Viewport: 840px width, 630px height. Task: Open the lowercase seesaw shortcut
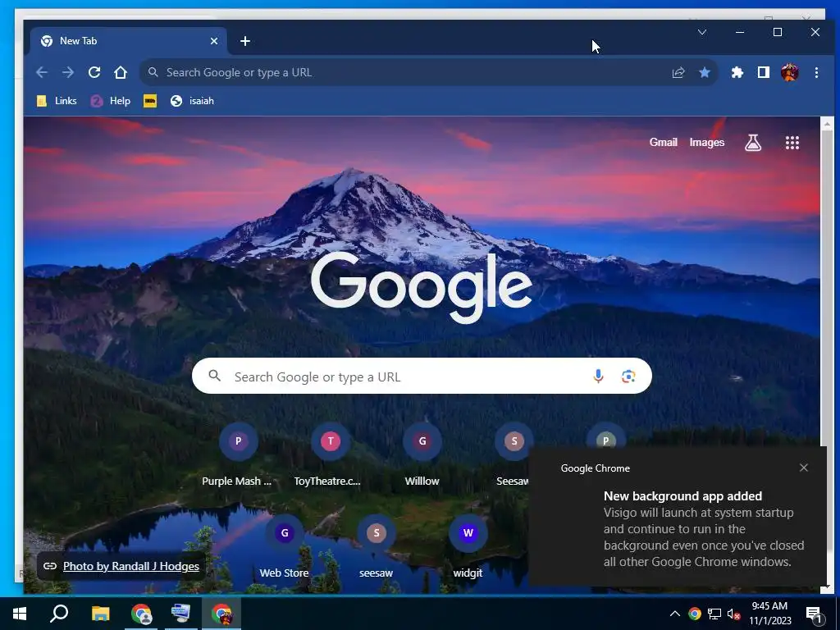point(376,546)
